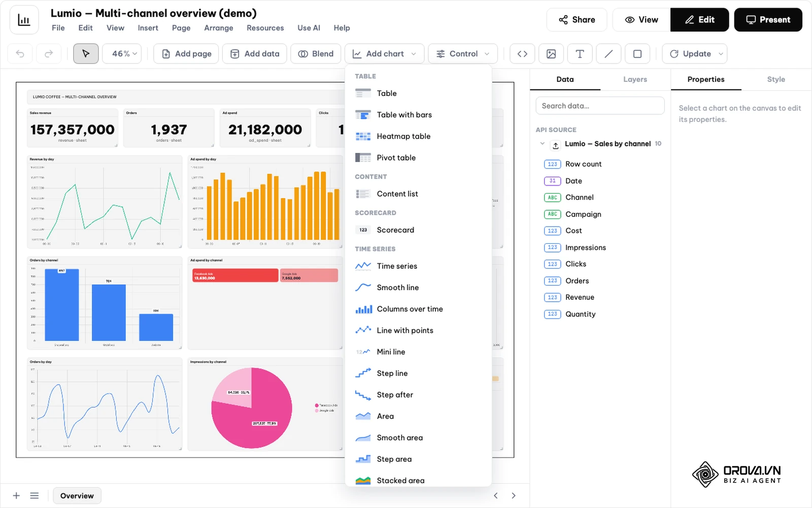Switch to the Style tab

tap(776, 79)
